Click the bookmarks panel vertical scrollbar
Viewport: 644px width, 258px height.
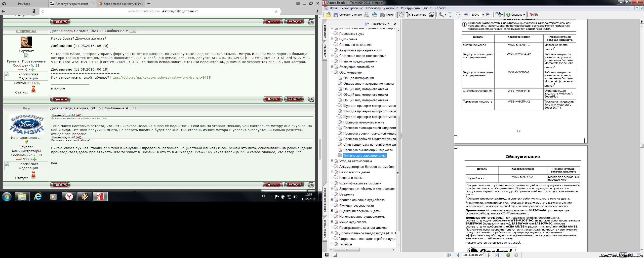click(398, 173)
